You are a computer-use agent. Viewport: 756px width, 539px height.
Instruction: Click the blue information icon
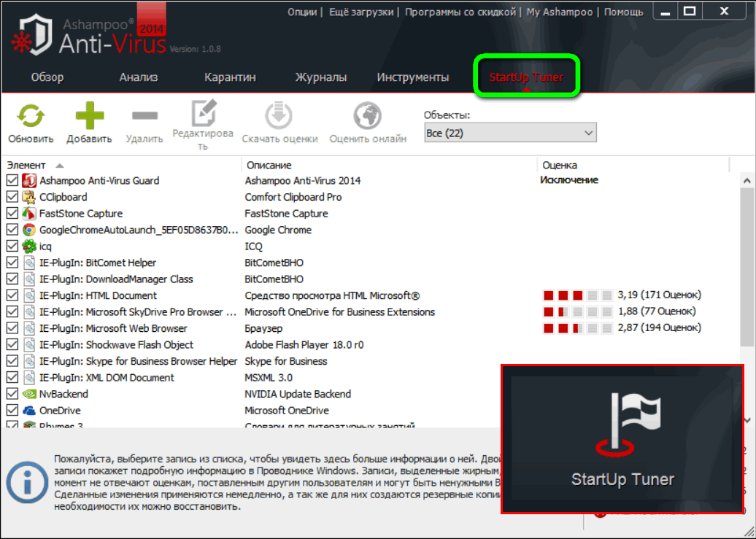27,483
